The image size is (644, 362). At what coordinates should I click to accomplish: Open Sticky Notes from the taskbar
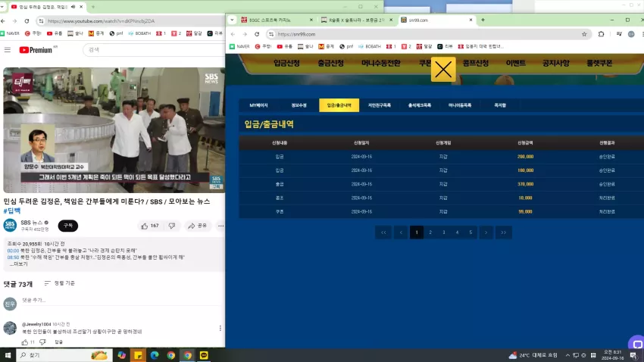tap(138, 355)
